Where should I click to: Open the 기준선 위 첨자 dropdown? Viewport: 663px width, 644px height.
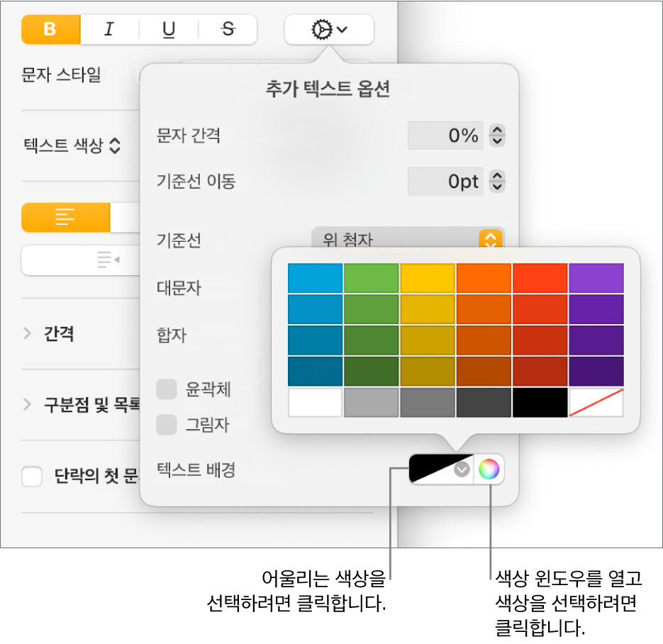[x=408, y=238]
